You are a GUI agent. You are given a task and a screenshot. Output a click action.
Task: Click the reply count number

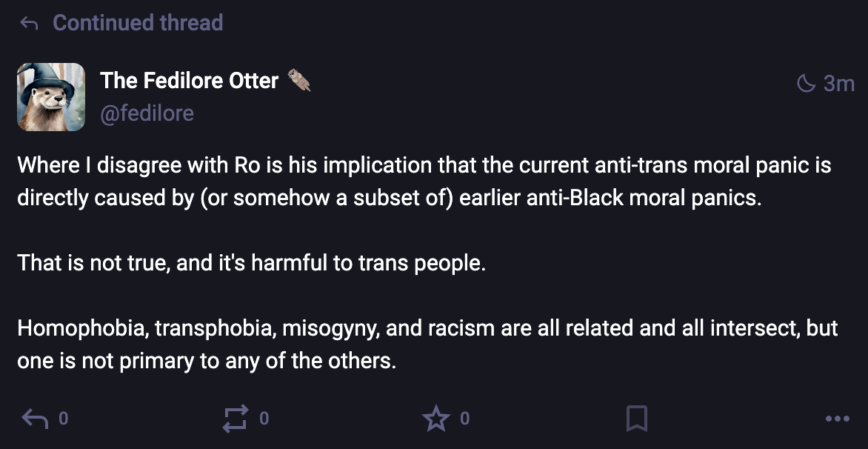coord(63,419)
